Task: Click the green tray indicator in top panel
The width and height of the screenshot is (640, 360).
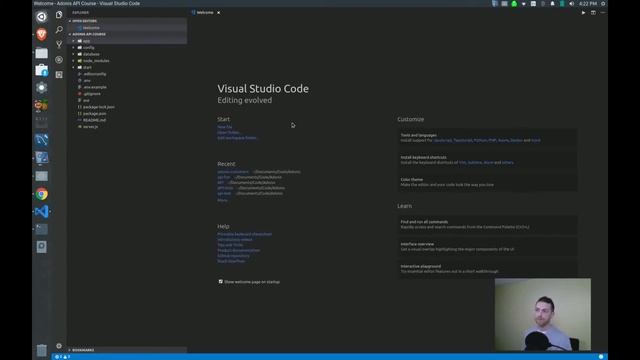Action: click(x=514, y=3)
